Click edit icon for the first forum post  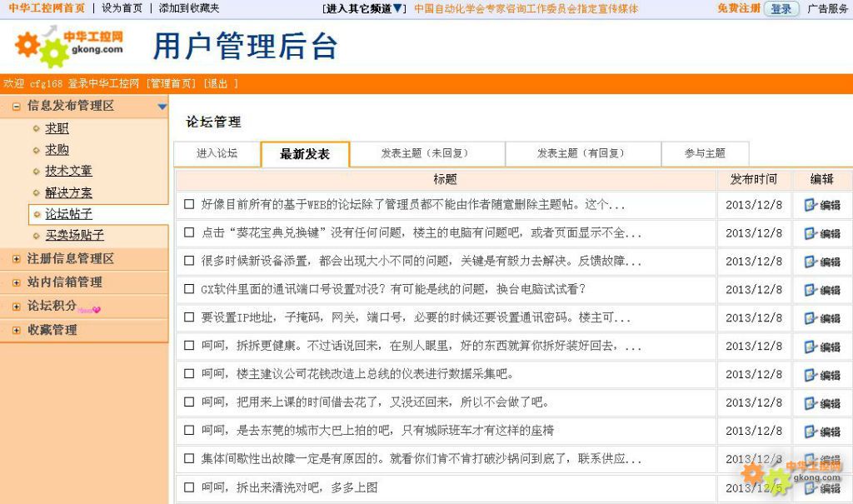[811, 205]
